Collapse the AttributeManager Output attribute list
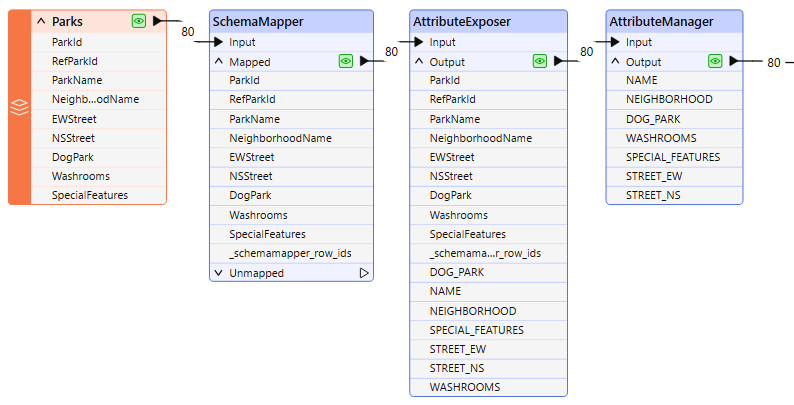 [x=615, y=61]
